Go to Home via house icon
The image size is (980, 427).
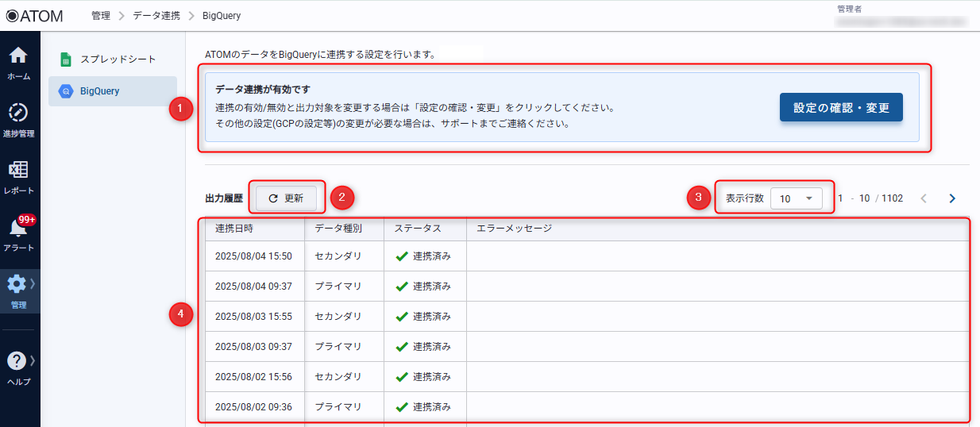point(18,56)
